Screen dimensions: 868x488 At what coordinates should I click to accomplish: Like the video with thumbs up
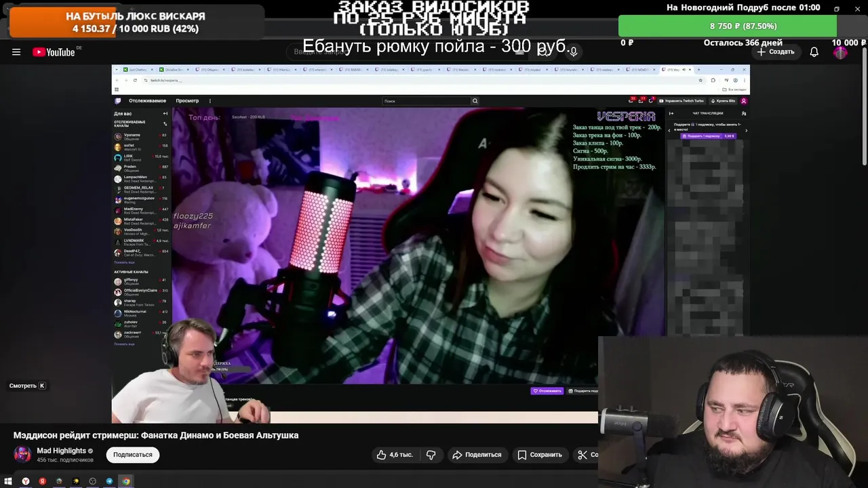395,455
